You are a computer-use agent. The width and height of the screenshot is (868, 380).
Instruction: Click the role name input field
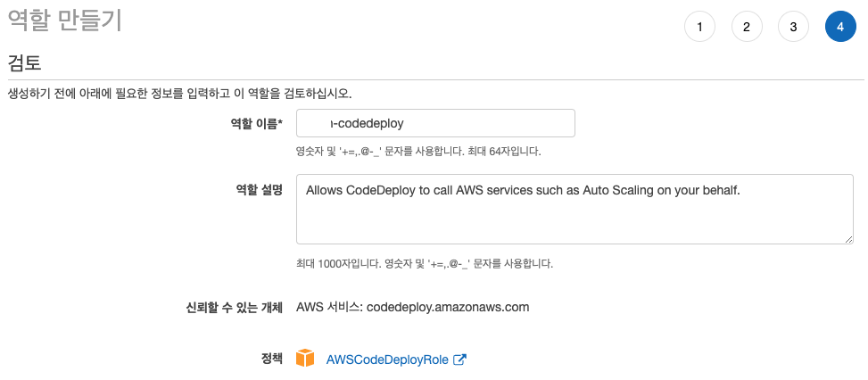(435, 123)
